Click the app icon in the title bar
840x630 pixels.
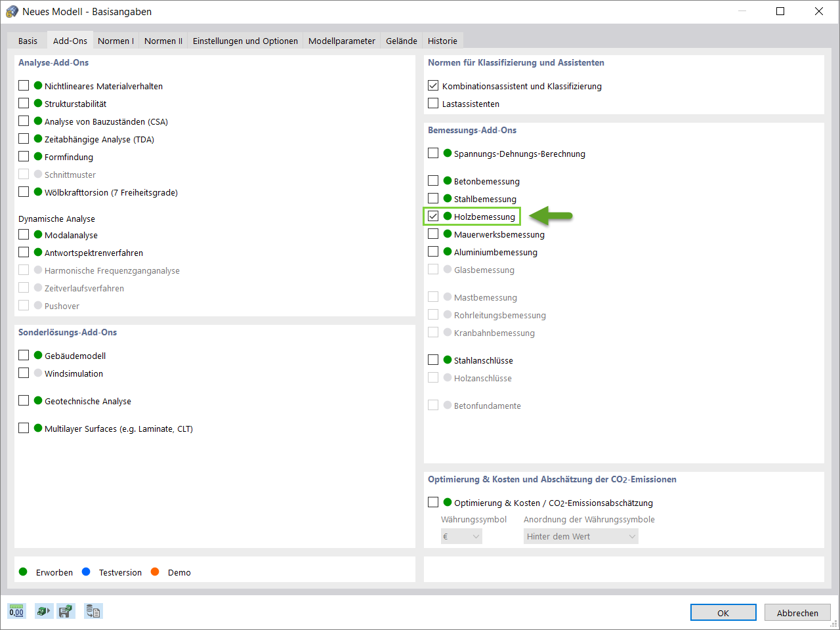click(12, 12)
